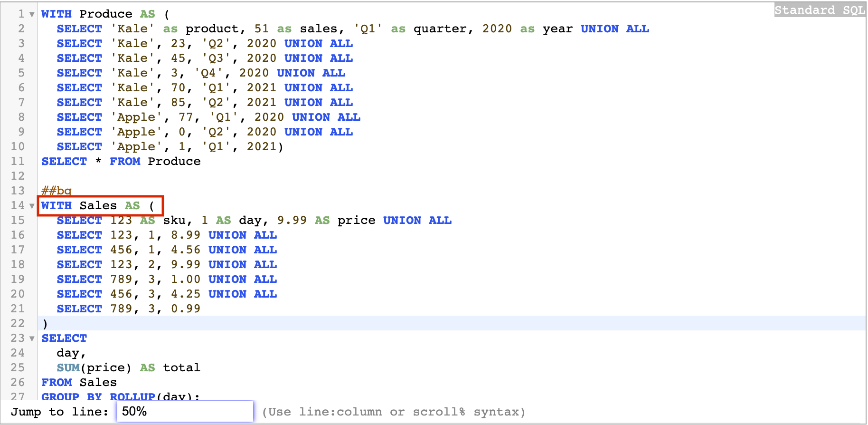Click the value 4.25 on line 20
Viewport: 868px width, 425px height.
[186, 294]
